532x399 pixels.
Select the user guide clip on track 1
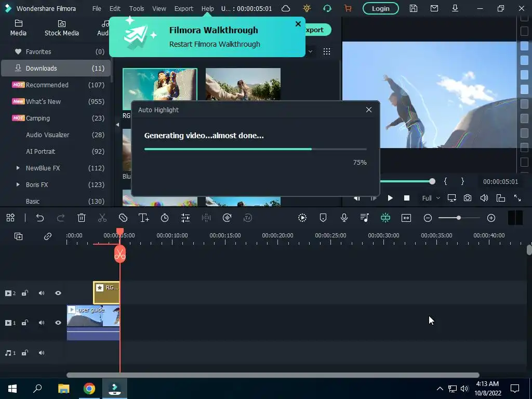click(94, 322)
